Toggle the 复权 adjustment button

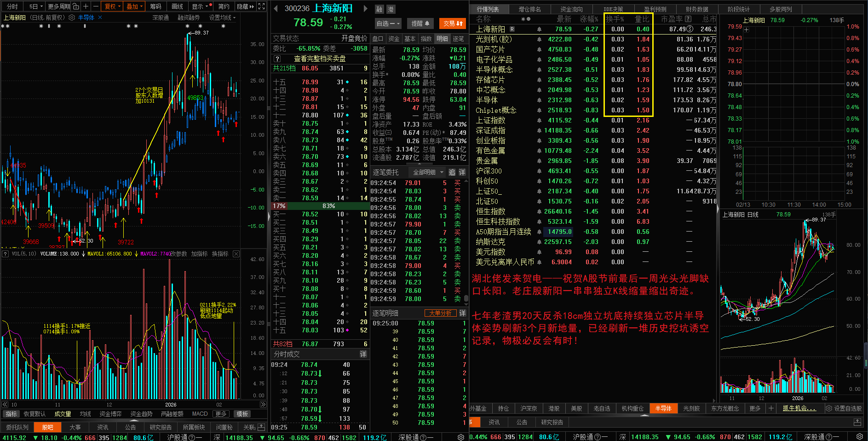[x=112, y=6]
